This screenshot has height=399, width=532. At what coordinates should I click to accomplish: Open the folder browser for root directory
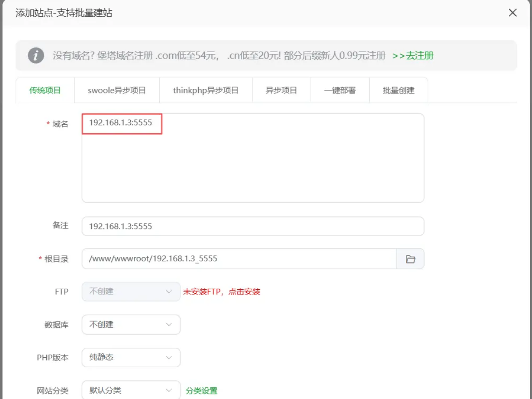click(410, 259)
